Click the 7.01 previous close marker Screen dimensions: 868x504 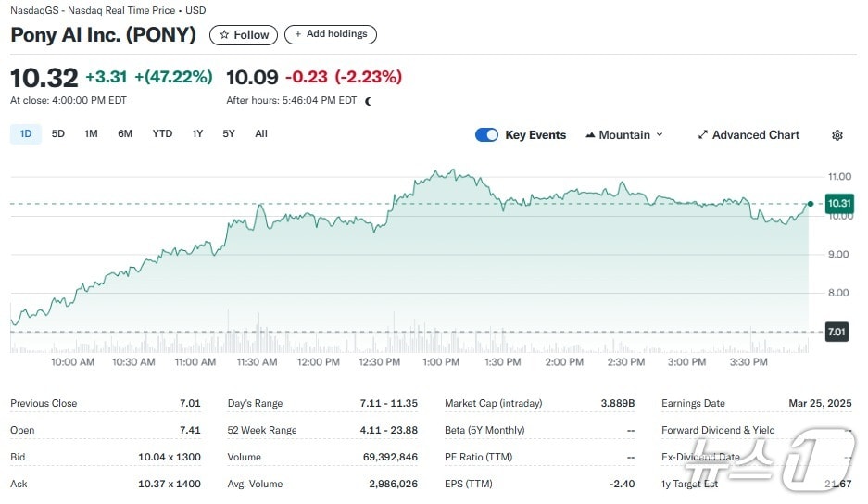(837, 332)
